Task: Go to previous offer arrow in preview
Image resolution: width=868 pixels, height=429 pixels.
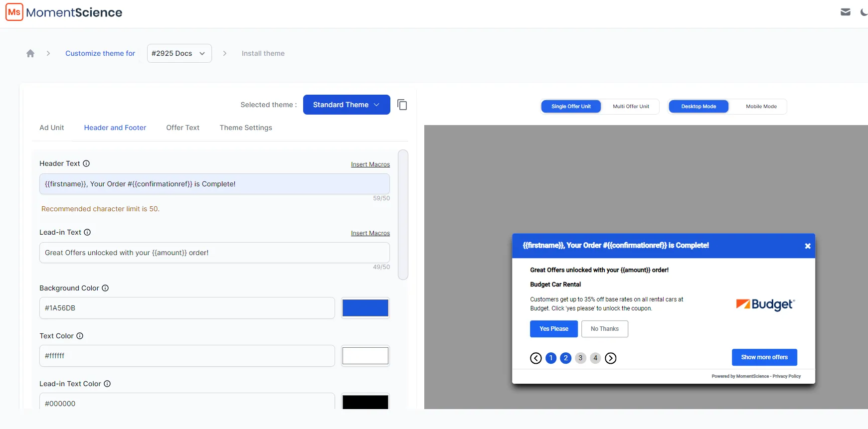Action: pyautogui.click(x=536, y=358)
